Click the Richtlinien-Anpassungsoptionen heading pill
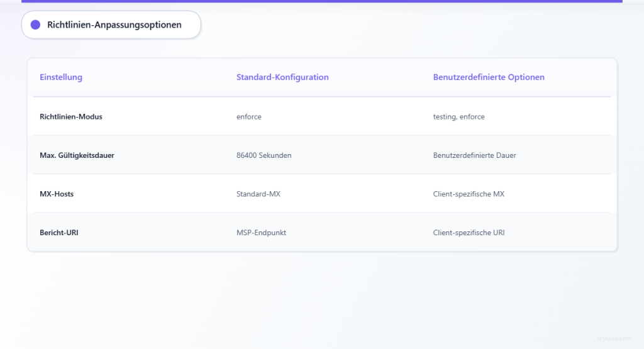 (114, 25)
